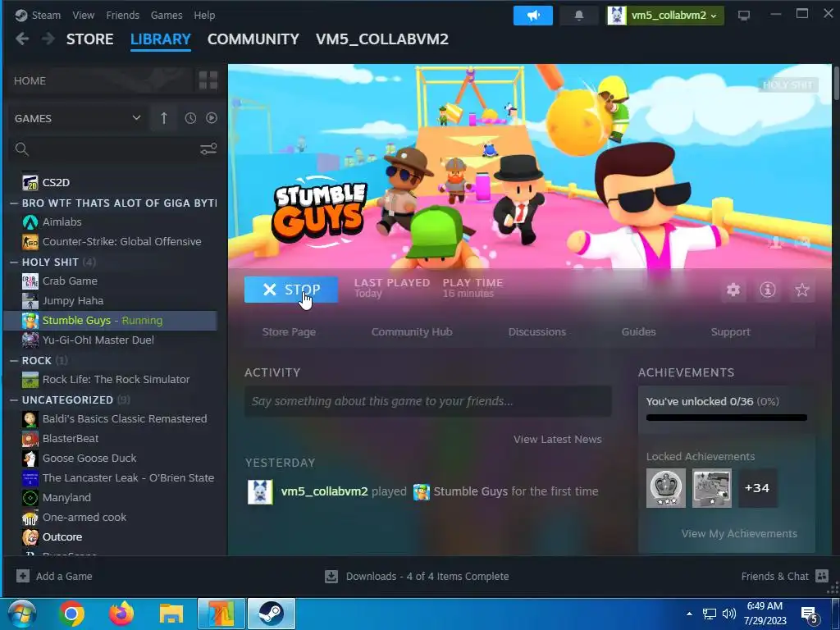Click the achievements progress bar
This screenshot has height=630, width=840.
727,418
